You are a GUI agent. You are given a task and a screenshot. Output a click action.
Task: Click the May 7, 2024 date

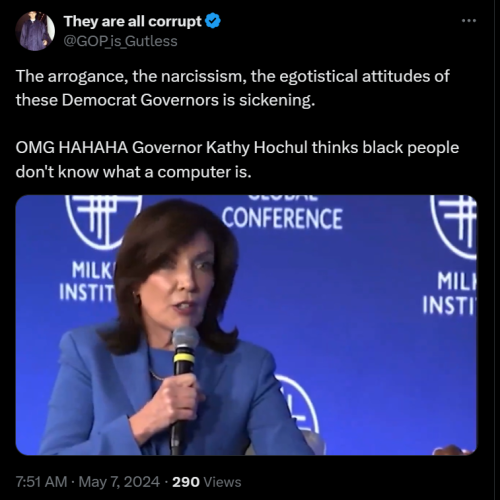(119, 482)
